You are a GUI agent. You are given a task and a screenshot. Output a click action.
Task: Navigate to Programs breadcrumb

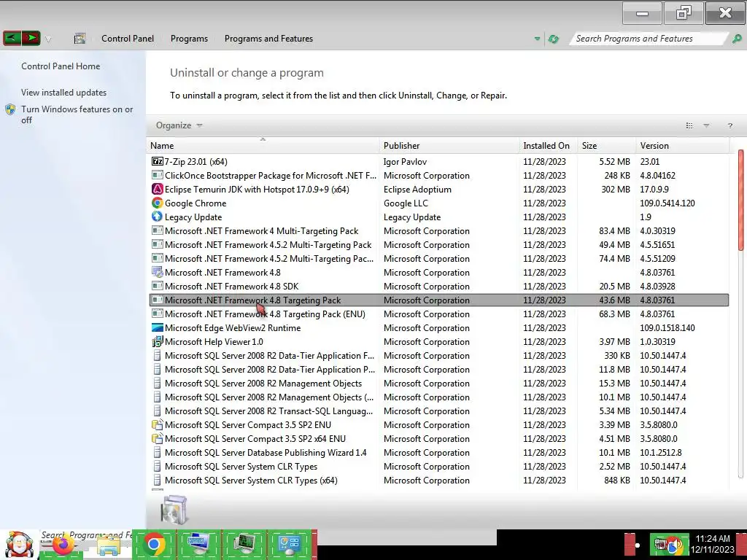click(x=189, y=39)
